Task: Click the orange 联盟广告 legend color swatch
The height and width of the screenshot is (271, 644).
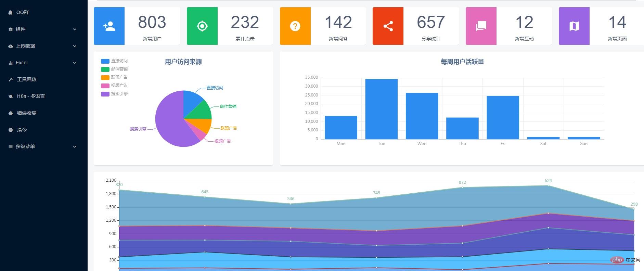Action: tap(105, 77)
